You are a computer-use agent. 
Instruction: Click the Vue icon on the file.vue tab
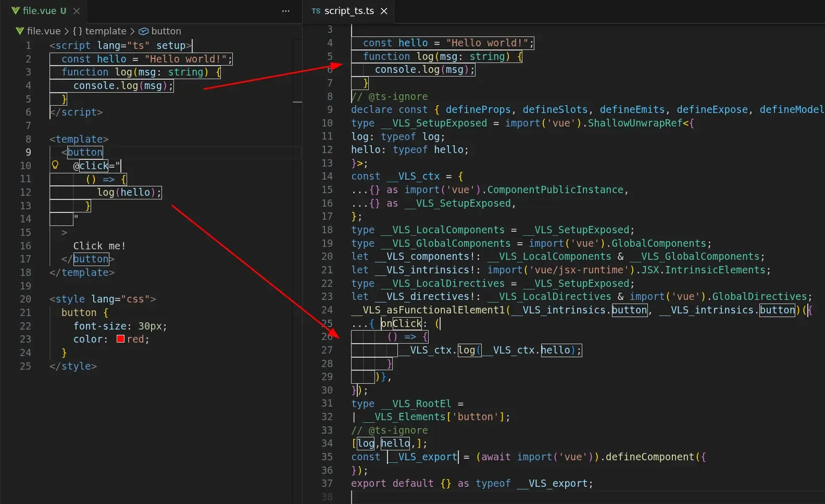16,11
